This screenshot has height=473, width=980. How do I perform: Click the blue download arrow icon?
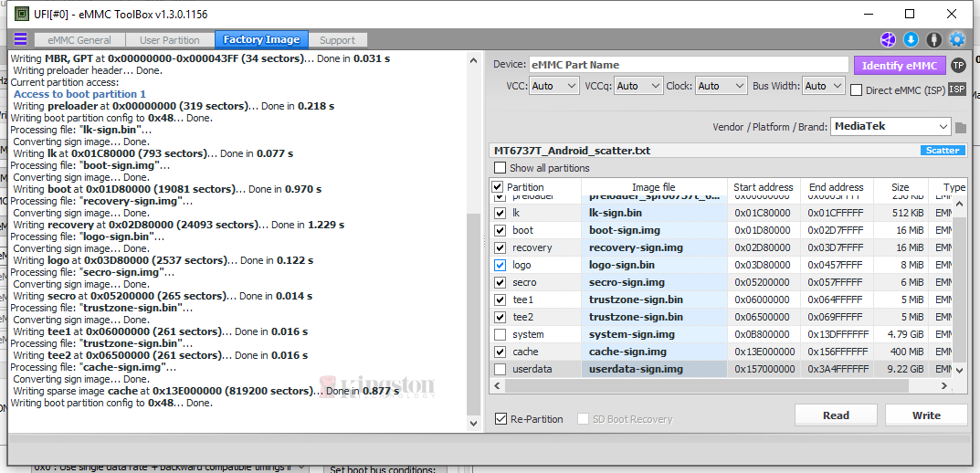(x=911, y=40)
